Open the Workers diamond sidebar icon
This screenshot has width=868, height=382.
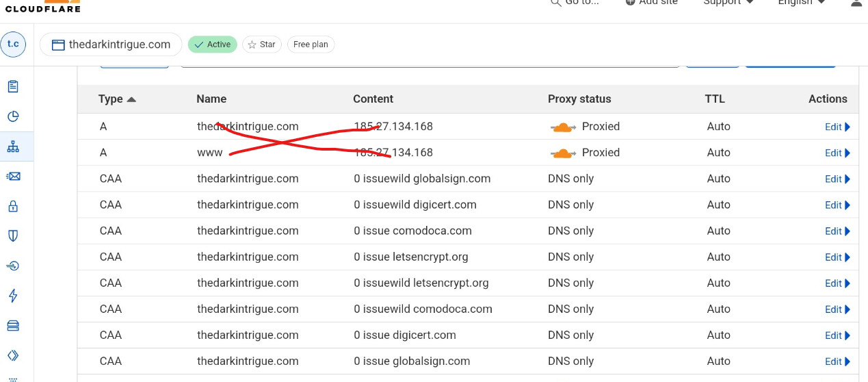point(13,355)
